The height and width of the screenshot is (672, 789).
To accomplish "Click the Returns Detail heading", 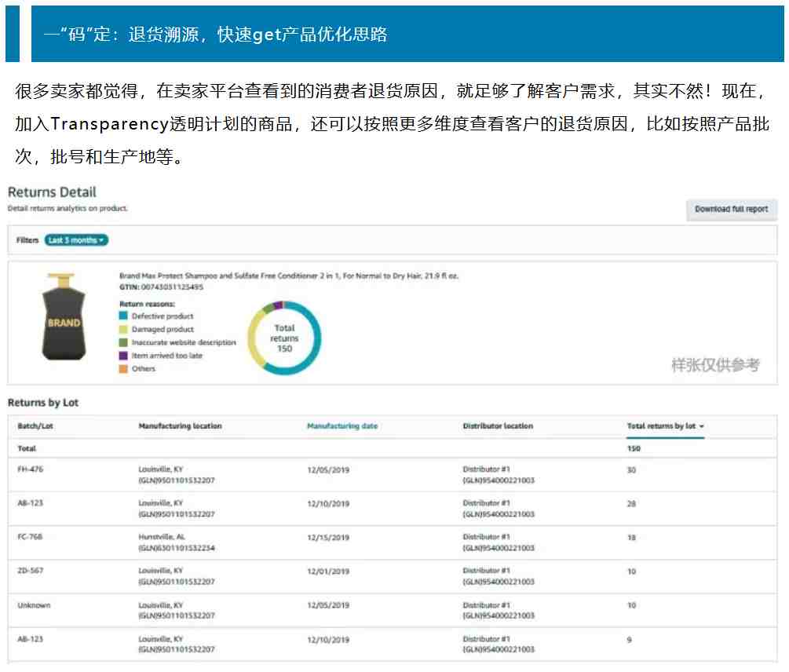I will (52, 192).
